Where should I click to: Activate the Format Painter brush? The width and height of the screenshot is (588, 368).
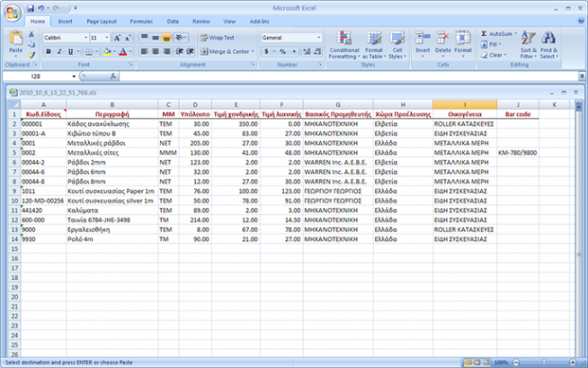[31, 55]
